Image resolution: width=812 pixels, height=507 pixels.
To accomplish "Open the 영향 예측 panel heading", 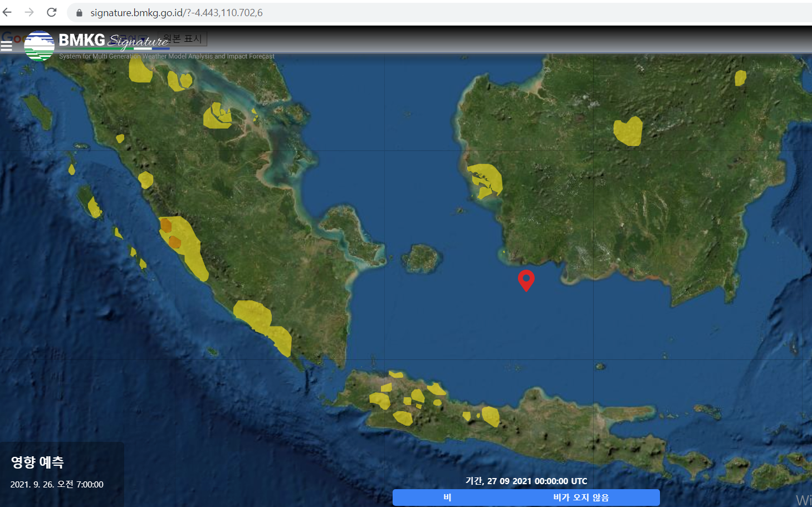I will [x=37, y=462].
